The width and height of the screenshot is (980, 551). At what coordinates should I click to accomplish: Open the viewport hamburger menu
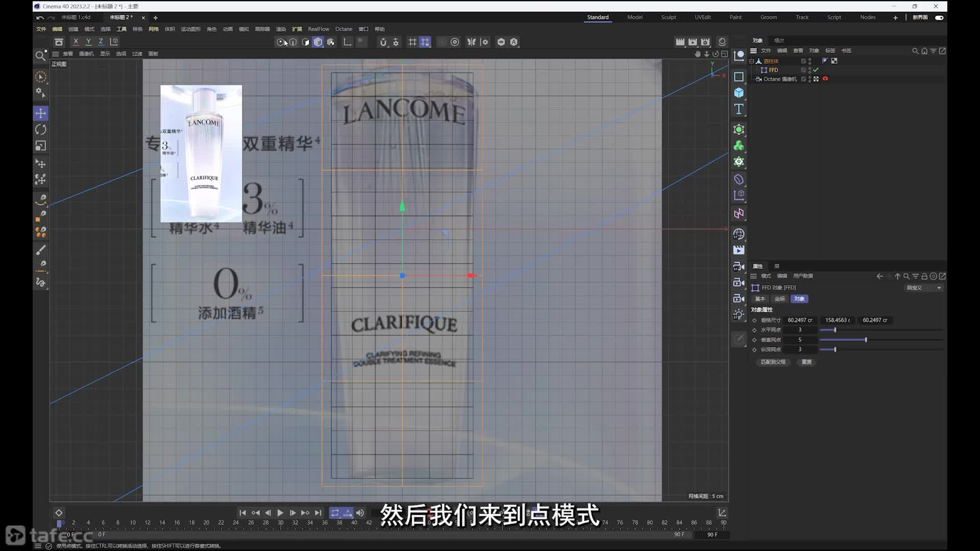tap(55, 54)
